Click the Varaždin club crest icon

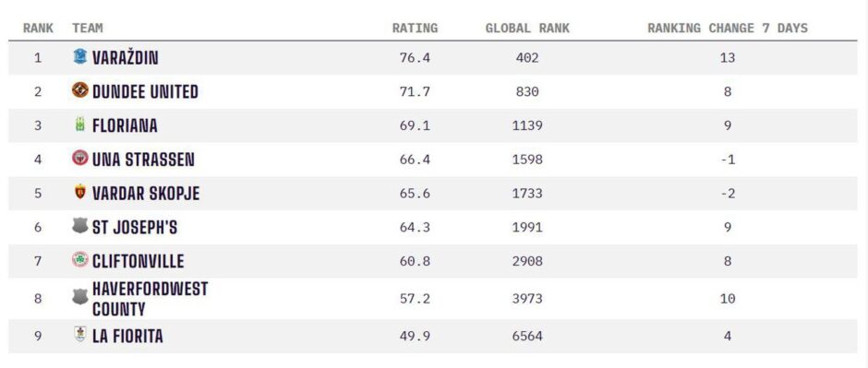click(x=80, y=56)
